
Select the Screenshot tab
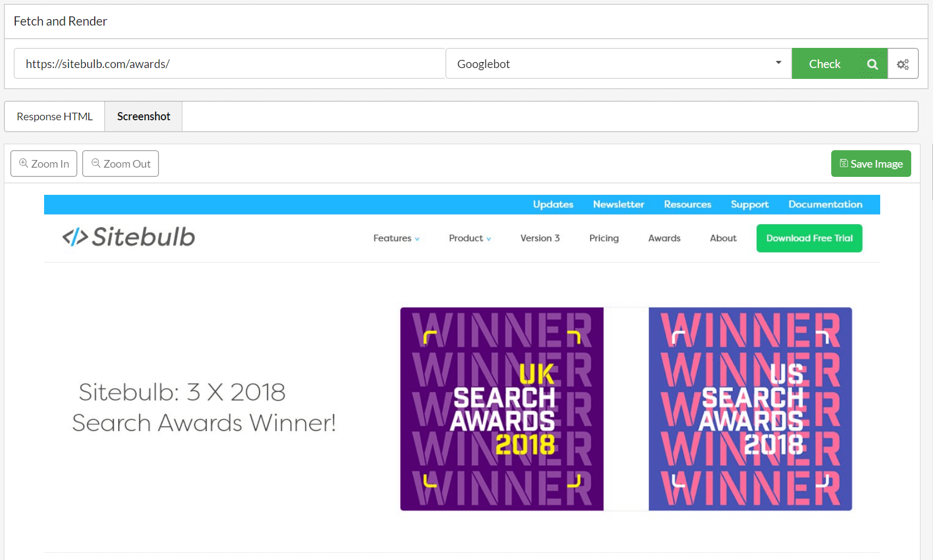tap(144, 116)
